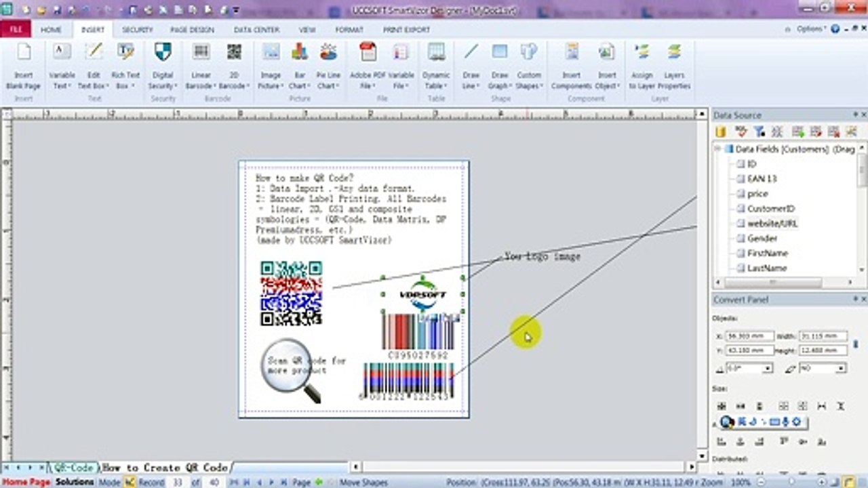Switch to the PRINT EXPORT tab
The image size is (868, 488).
click(x=406, y=30)
